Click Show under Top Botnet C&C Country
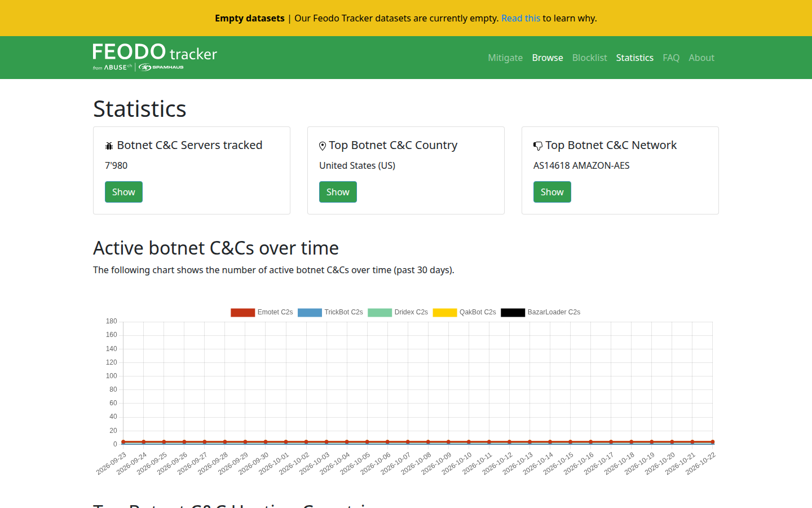Image resolution: width=812 pixels, height=508 pixels. coord(338,192)
